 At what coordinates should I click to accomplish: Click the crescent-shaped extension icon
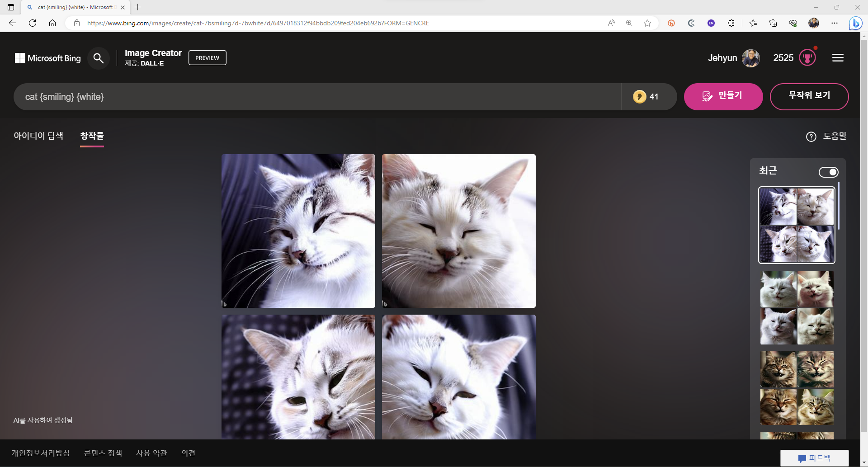[691, 23]
